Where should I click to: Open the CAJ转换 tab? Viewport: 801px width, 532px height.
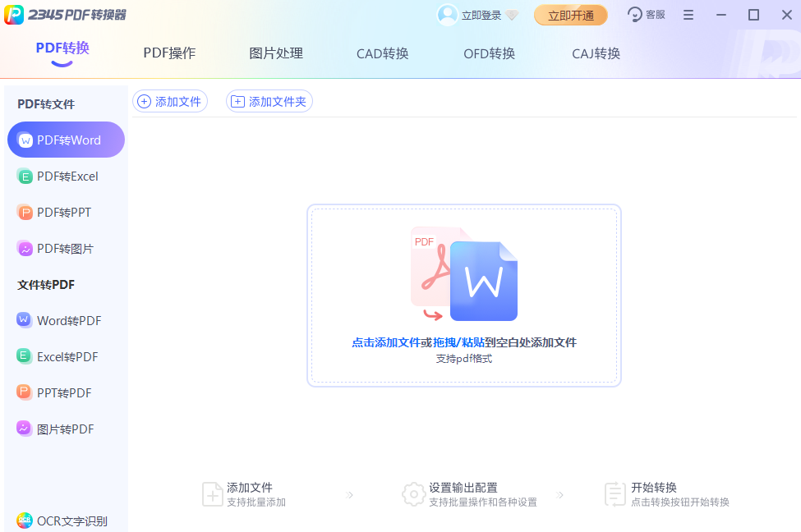tap(596, 53)
